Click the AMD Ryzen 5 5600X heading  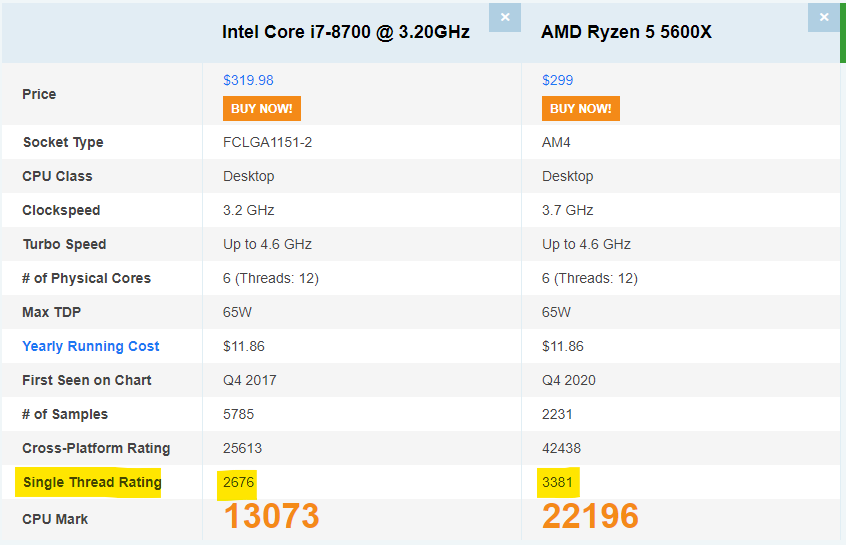click(x=626, y=32)
